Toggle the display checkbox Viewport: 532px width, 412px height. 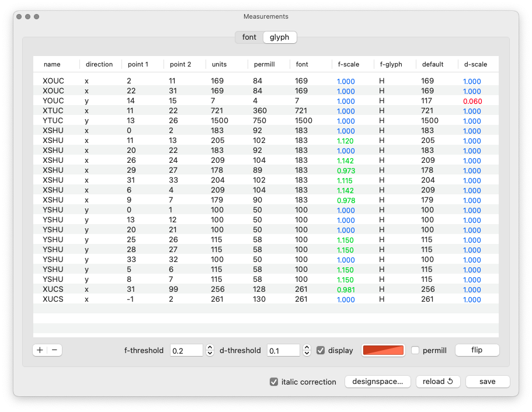coord(321,350)
